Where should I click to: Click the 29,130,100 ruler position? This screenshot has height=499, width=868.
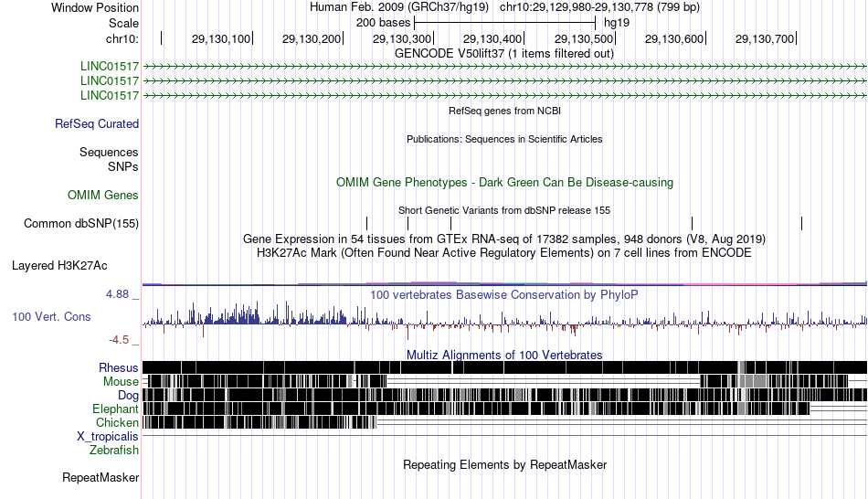pyautogui.click(x=221, y=38)
